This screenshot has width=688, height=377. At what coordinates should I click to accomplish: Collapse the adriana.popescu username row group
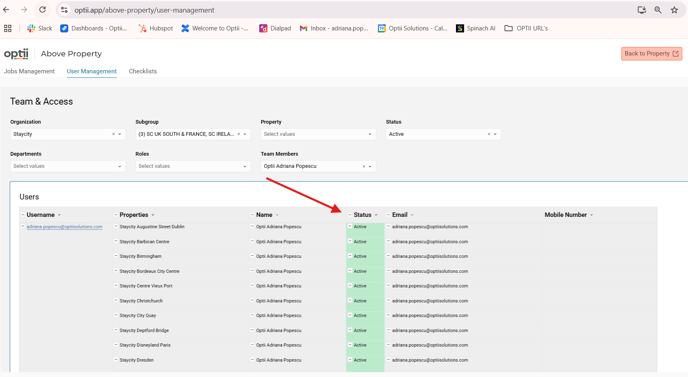point(23,226)
